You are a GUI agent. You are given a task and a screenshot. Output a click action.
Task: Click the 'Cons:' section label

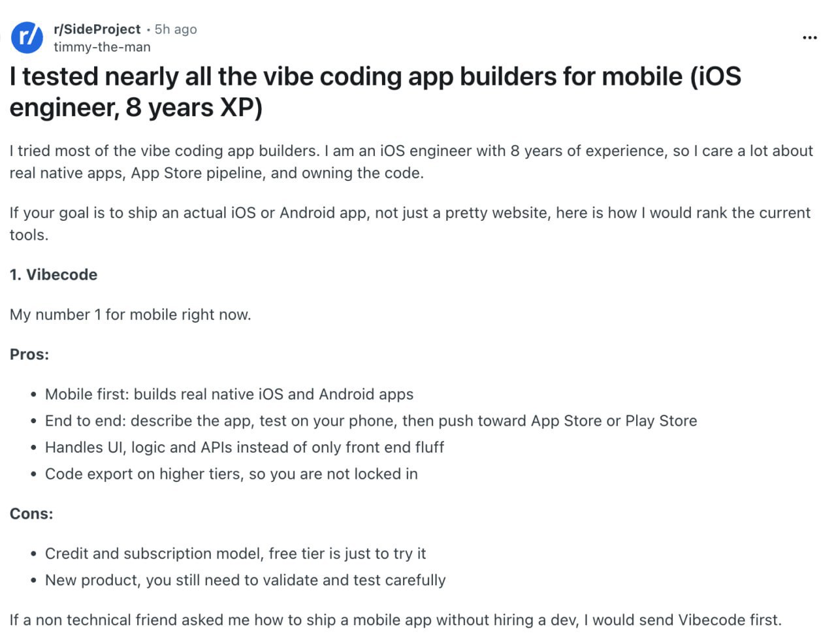click(x=31, y=514)
